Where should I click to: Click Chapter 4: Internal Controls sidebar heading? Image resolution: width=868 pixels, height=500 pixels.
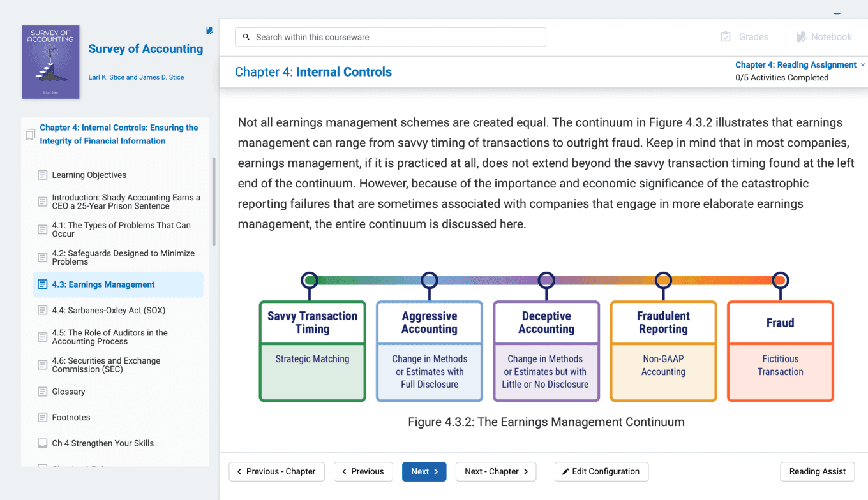click(x=119, y=135)
